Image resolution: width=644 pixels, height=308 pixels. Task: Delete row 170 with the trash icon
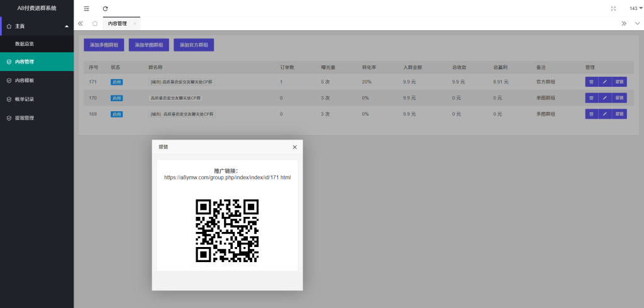tap(591, 97)
